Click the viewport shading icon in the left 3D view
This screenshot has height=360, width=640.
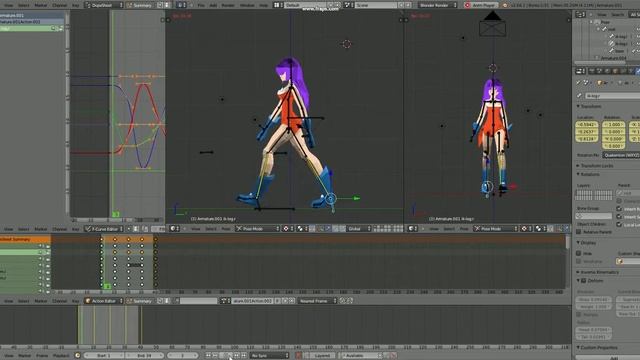[x=301, y=229]
